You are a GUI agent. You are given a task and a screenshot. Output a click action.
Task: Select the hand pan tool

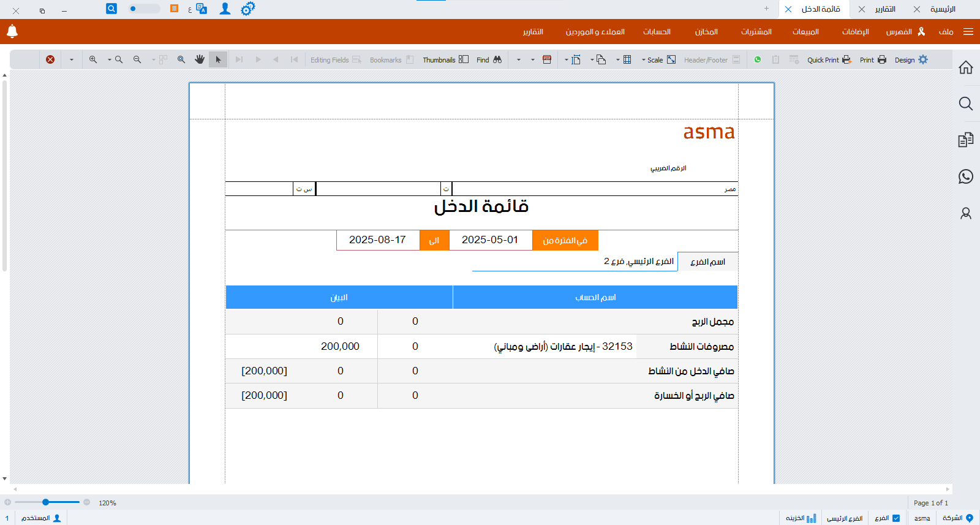click(200, 59)
